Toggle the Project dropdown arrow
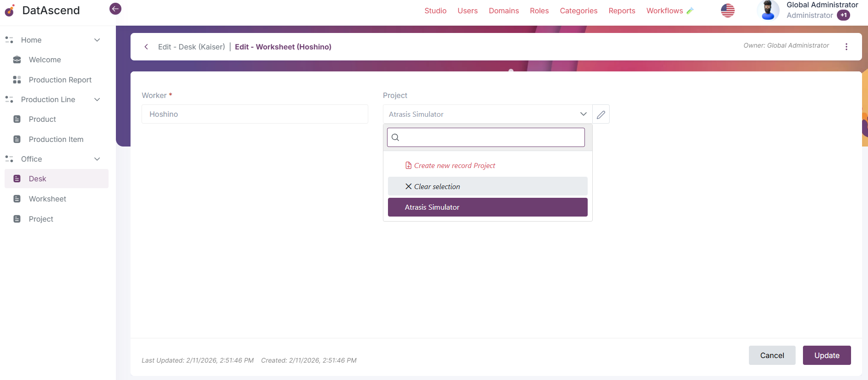Image resolution: width=868 pixels, height=380 pixels. 583,114
